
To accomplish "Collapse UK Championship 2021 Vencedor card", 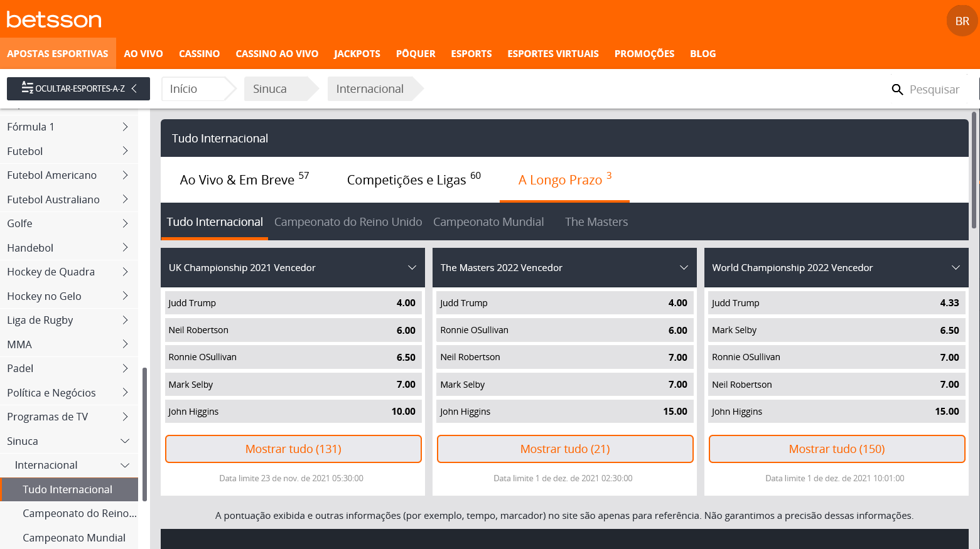I will 412,268.
